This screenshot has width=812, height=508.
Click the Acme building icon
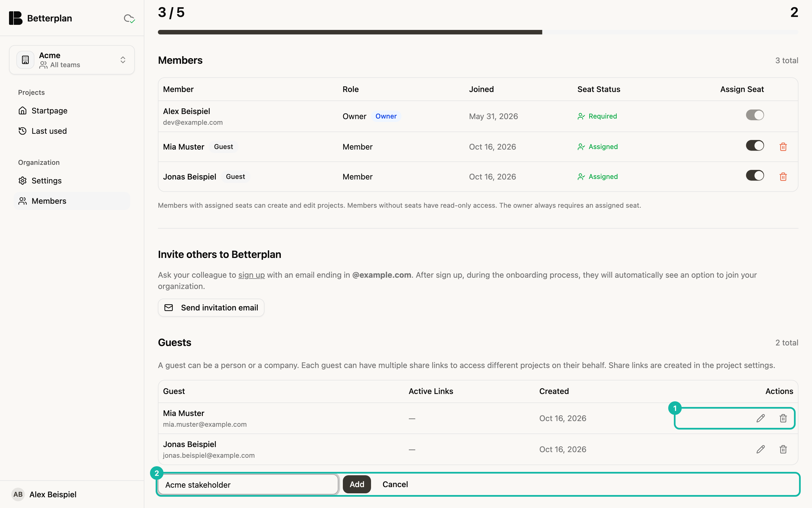(25, 60)
